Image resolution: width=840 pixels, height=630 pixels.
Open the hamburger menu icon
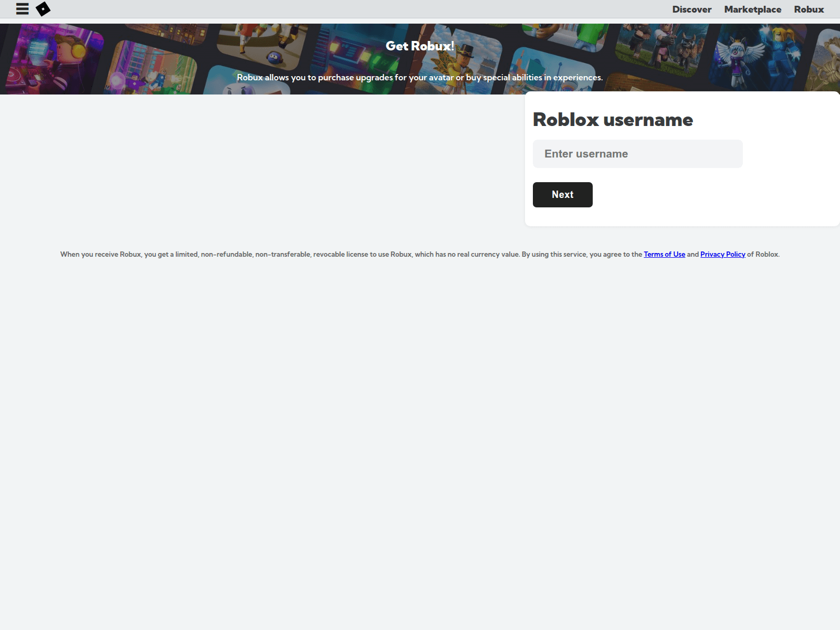(22, 9)
